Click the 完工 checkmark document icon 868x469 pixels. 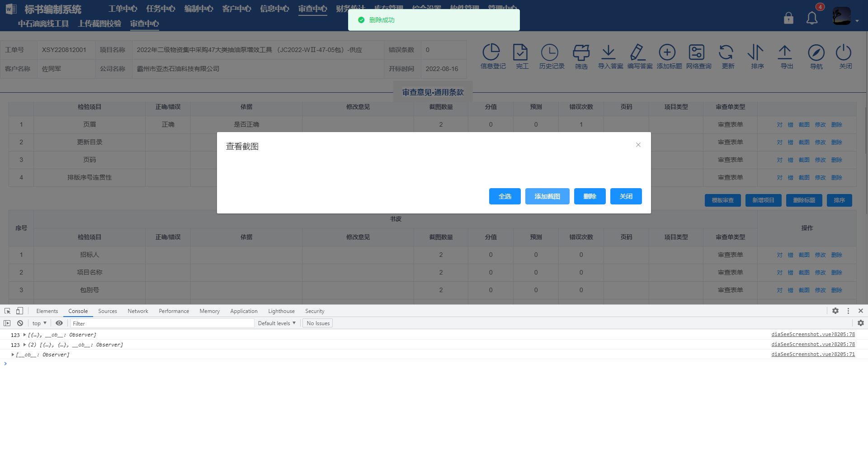(520, 52)
